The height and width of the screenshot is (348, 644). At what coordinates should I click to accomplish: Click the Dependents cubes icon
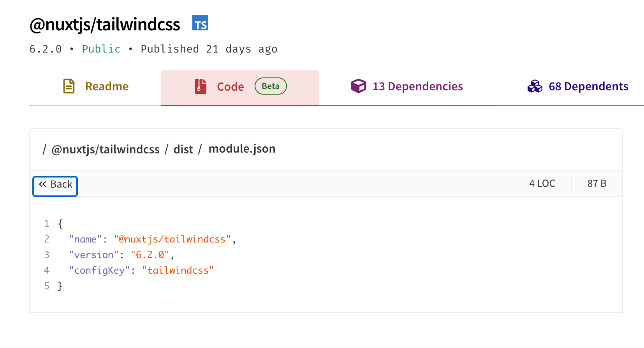pyautogui.click(x=535, y=86)
